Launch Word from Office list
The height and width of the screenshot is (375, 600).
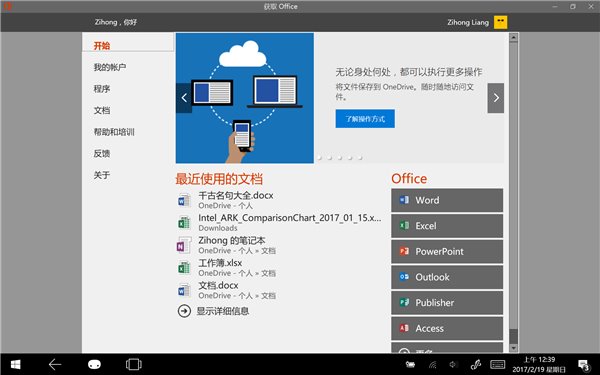[447, 200]
